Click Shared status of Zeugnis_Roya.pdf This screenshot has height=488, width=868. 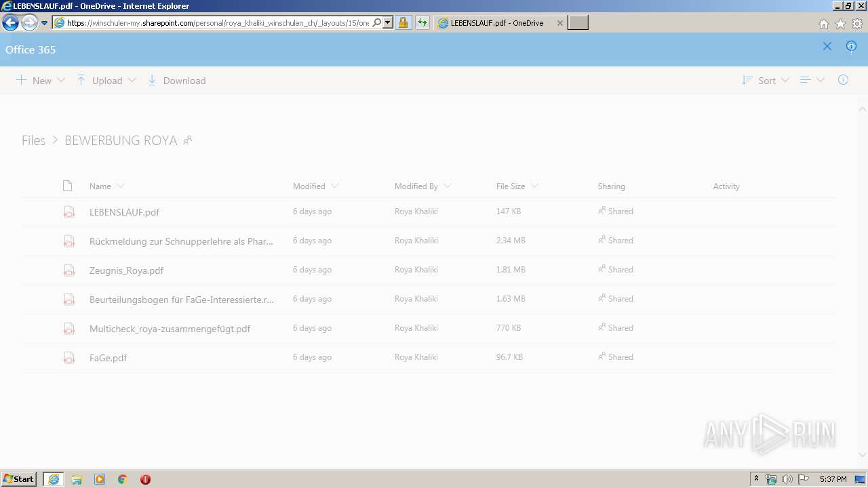pyautogui.click(x=616, y=269)
